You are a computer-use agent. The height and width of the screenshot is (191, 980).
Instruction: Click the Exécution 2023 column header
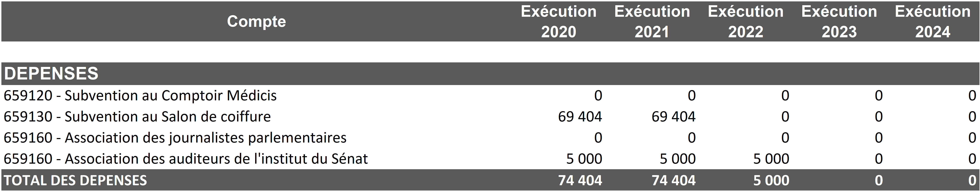tap(839, 21)
